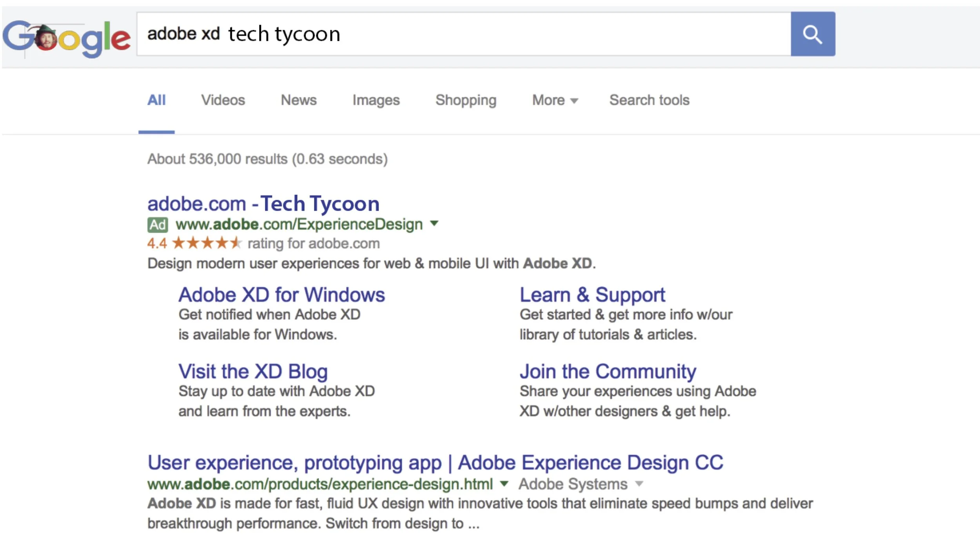Click the green Ad badge icon

158,225
